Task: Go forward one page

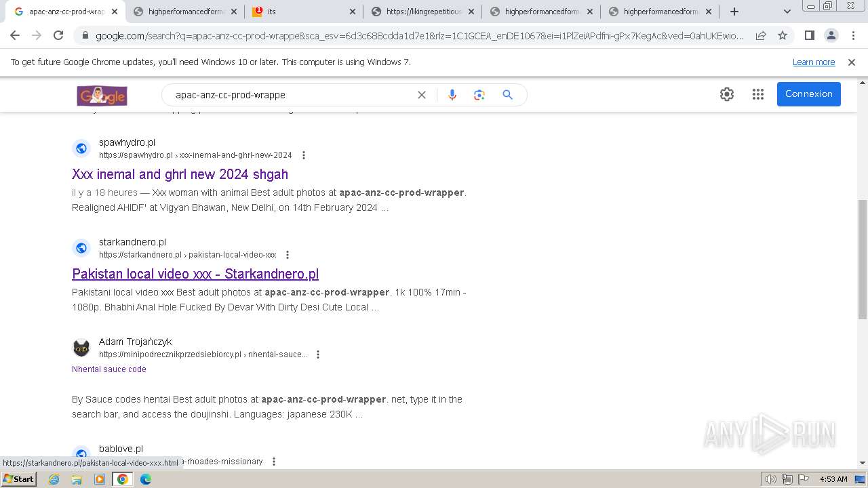Action: [x=37, y=36]
